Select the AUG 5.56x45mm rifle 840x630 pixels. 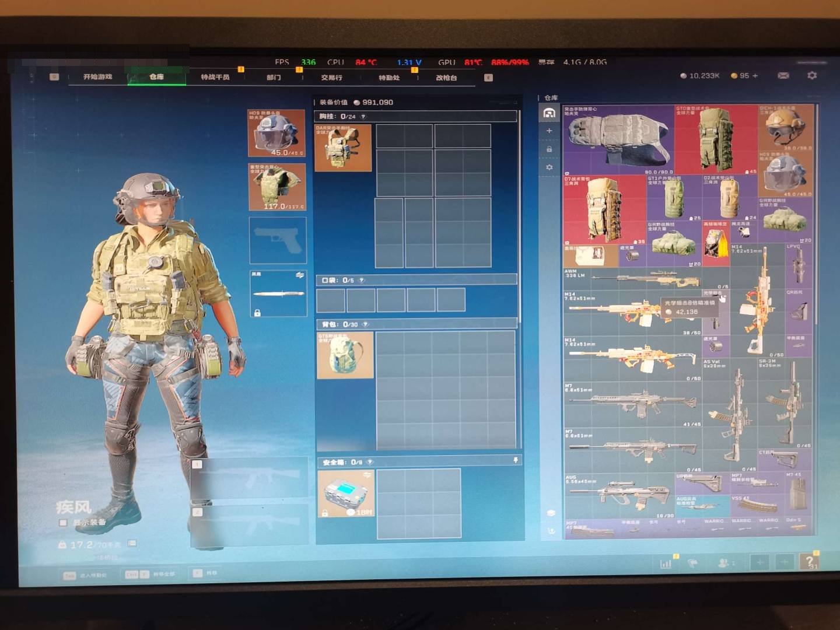pos(619,496)
